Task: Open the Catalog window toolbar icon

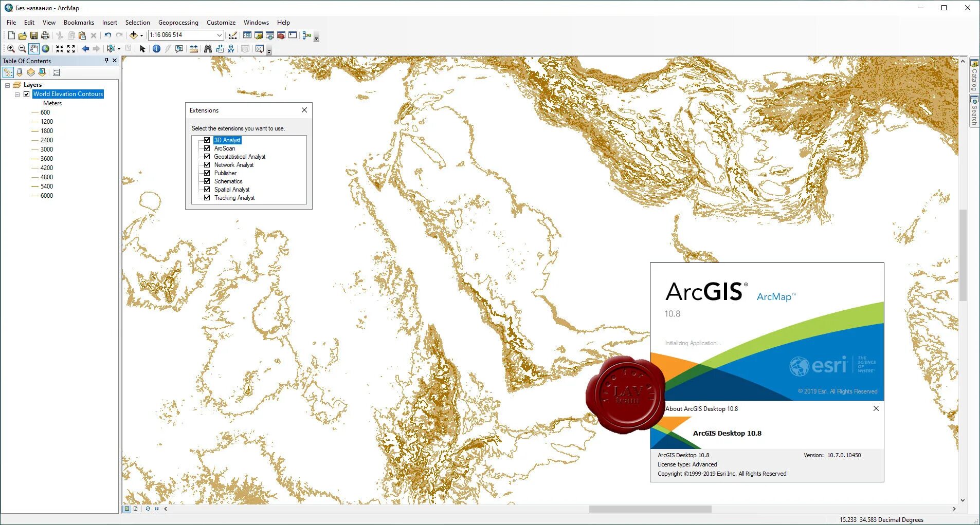Action: [259, 35]
